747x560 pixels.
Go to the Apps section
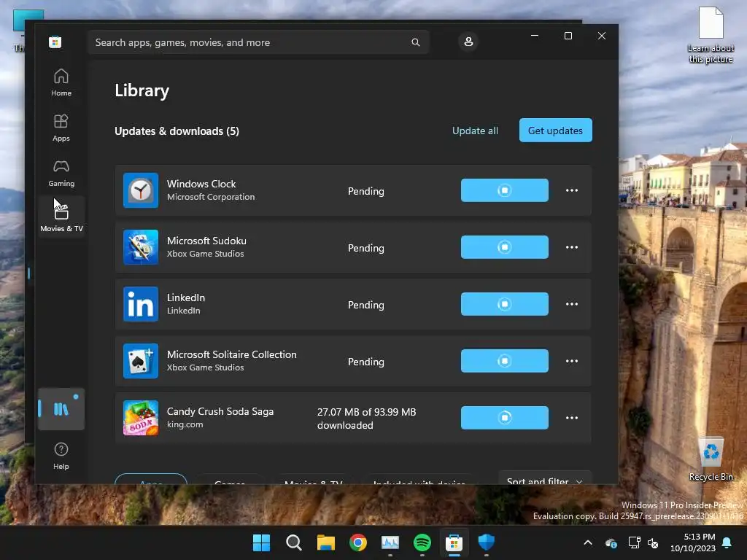61,128
